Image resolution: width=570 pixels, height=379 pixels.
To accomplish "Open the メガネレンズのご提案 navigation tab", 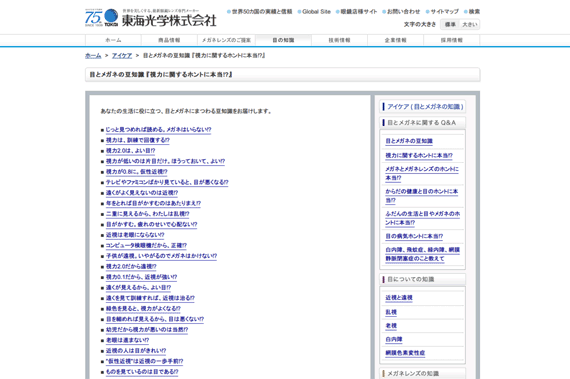I will 226,40.
